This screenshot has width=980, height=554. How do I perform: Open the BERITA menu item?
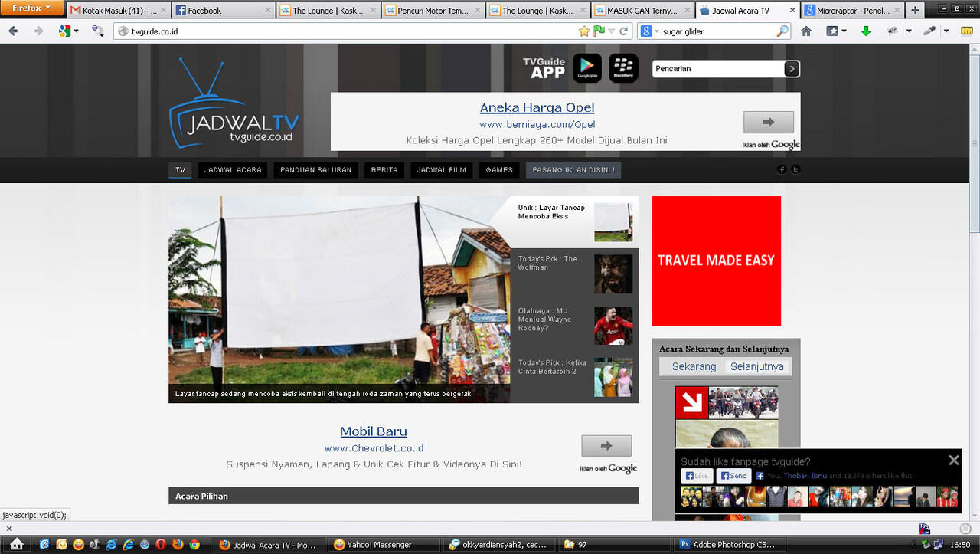[x=384, y=170]
